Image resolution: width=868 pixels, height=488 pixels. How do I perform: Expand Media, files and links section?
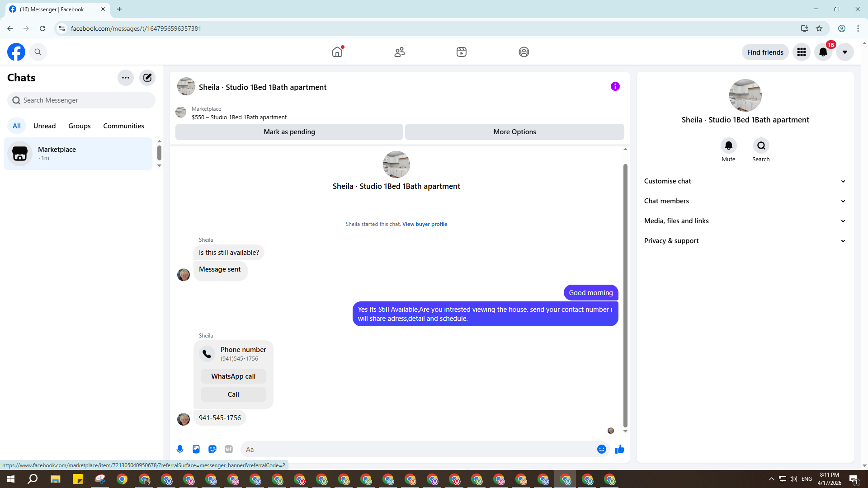(x=745, y=221)
